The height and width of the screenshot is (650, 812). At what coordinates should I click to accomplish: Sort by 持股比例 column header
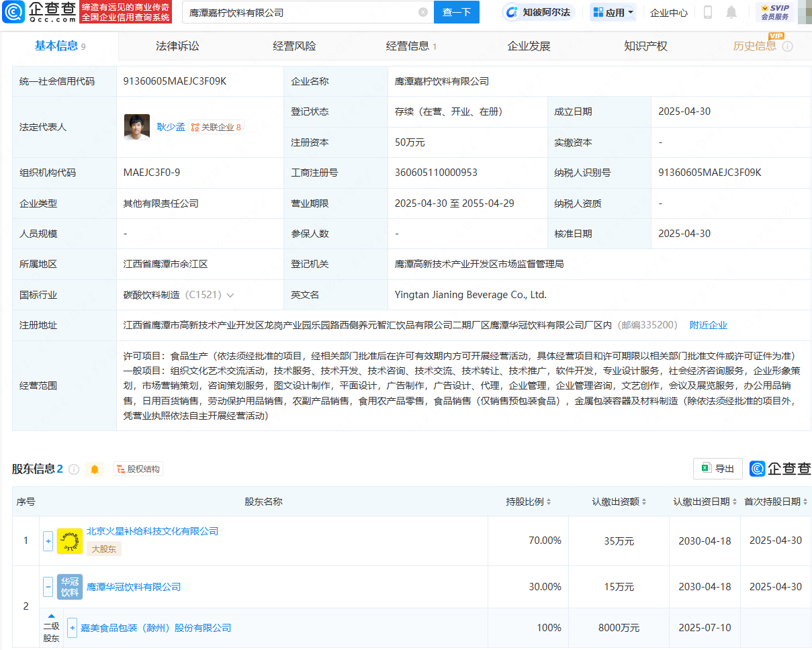pos(529,502)
